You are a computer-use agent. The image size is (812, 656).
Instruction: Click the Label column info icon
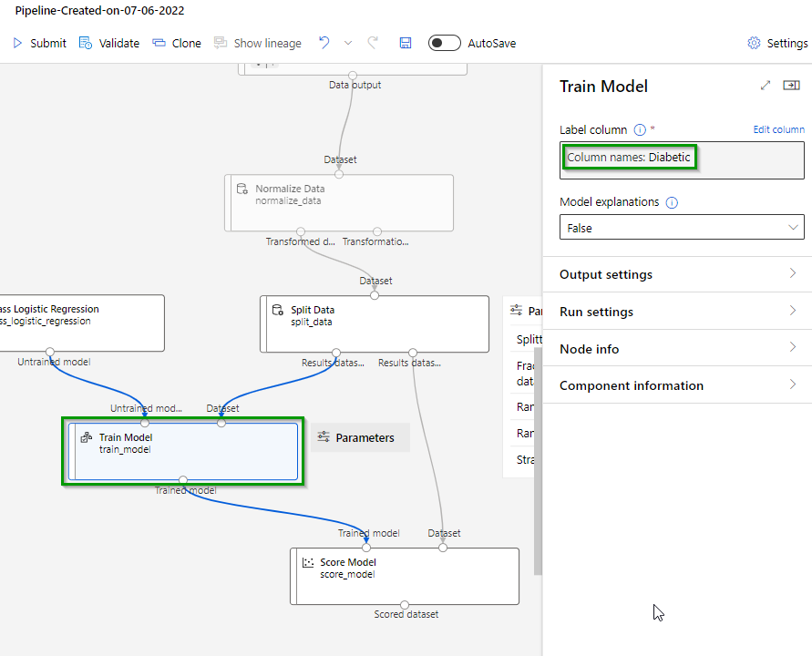click(x=640, y=130)
